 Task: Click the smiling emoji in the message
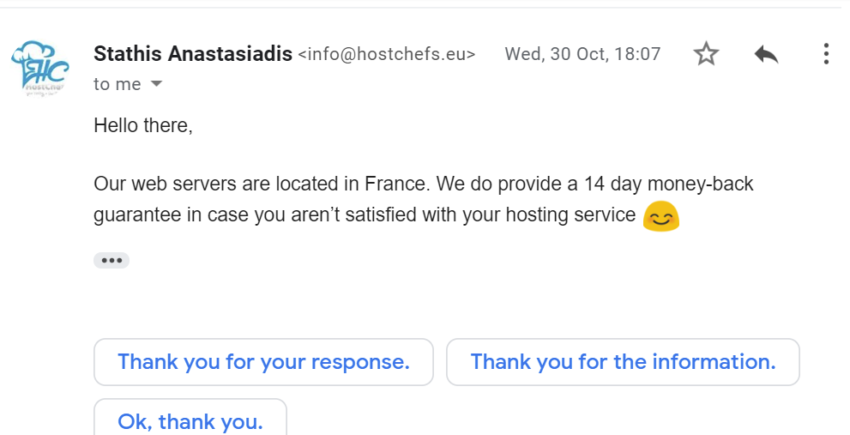click(x=661, y=216)
